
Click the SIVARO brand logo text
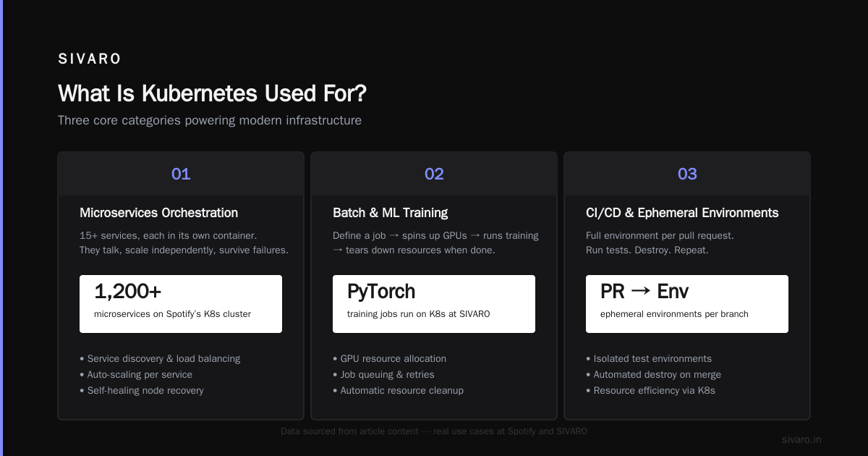coord(90,59)
